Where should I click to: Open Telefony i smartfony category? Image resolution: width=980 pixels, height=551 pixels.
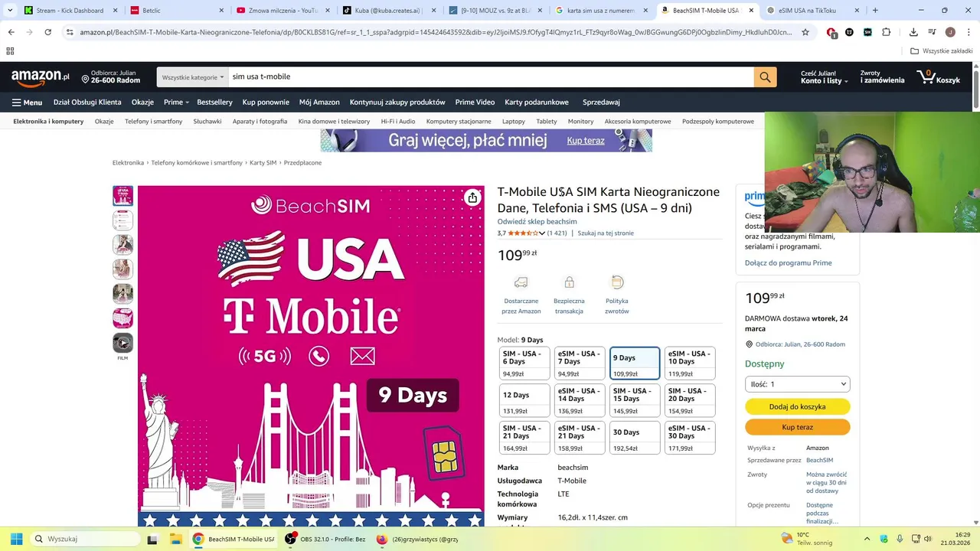coord(154,122)
